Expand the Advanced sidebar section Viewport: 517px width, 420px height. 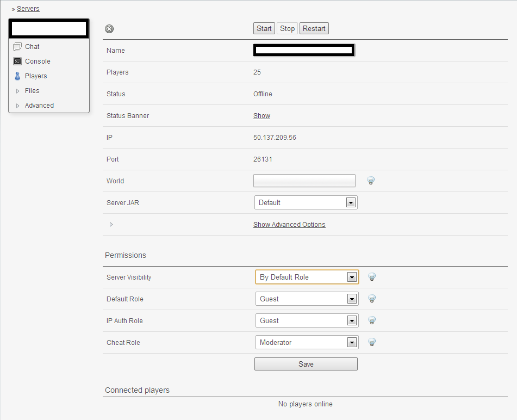18,106
